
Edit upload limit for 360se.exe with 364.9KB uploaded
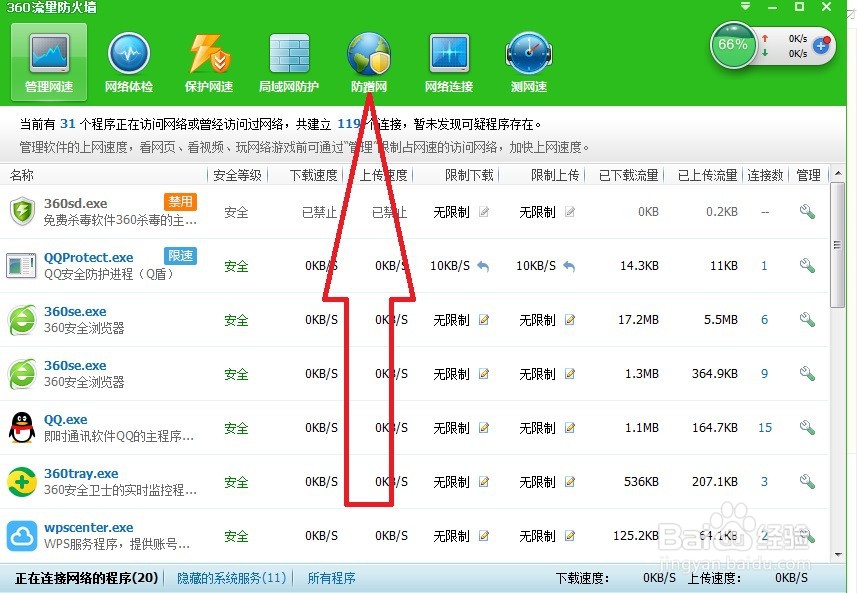click(x=570, y=374)
